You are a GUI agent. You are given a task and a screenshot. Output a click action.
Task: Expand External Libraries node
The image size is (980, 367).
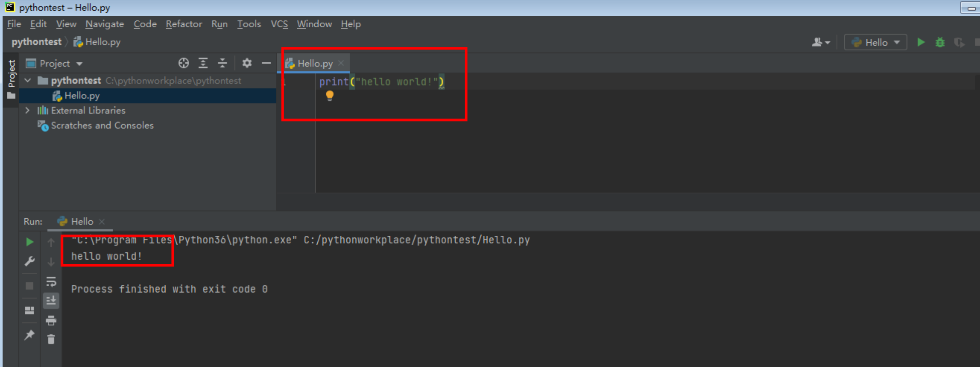[28, 110]
